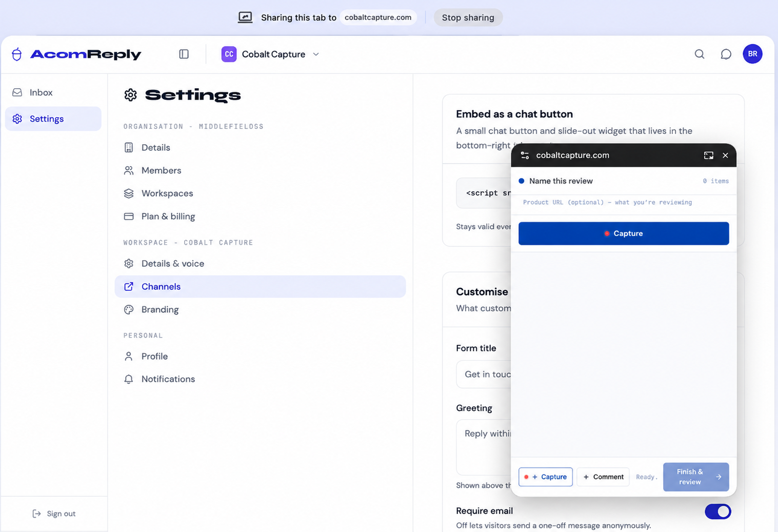Open the Cobalt Capture workspace switcher
Viewport: 778px width, 532px height.
(x=270, y=54)
